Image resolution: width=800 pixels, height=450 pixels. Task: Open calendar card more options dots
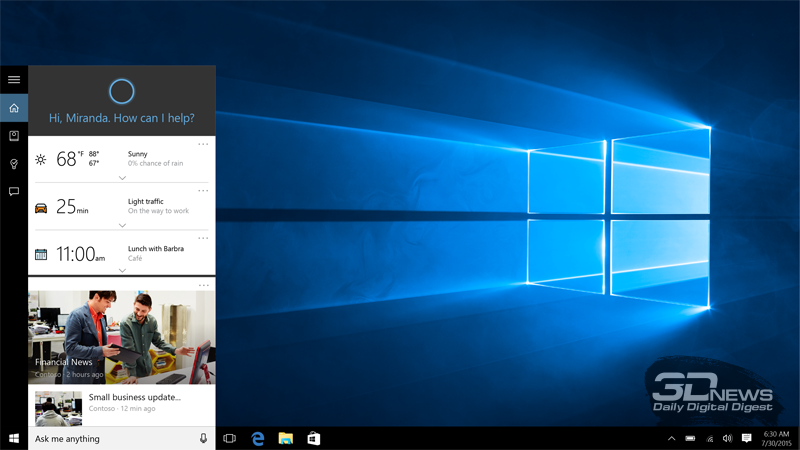point(203,238)
